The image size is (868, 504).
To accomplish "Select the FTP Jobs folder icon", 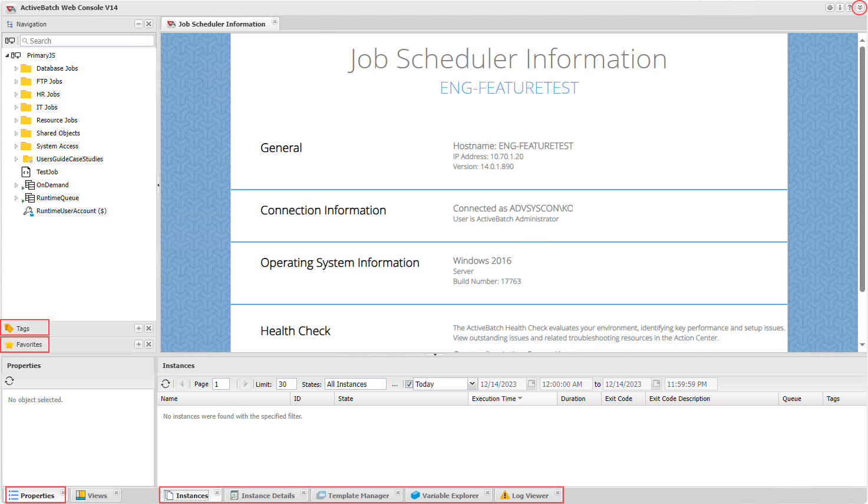I will click(x=26, y=81).
